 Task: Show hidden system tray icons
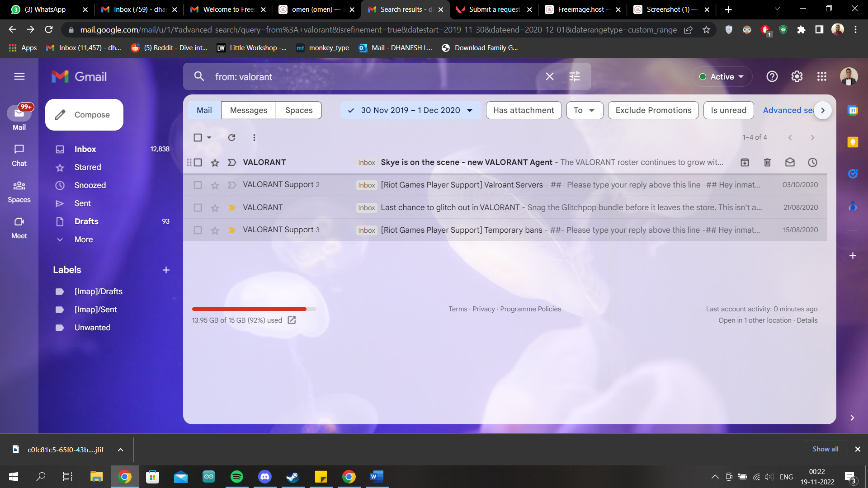point(715,476)
